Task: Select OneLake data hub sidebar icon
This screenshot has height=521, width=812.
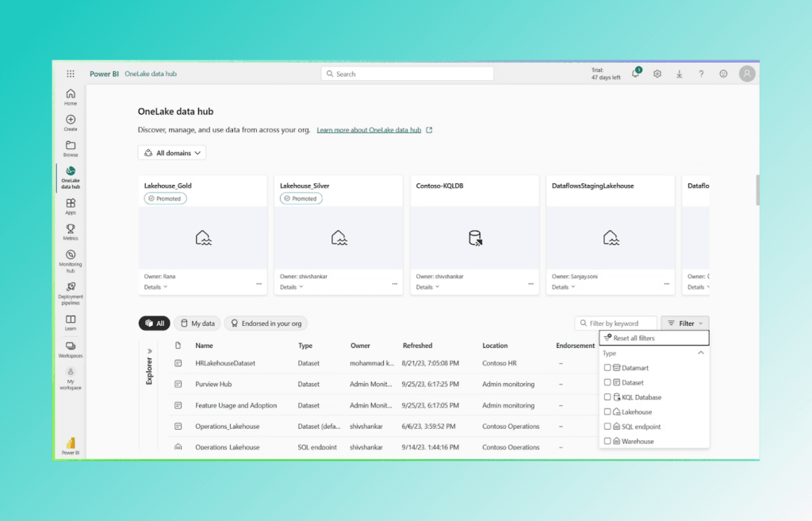Action: pyautogui.click(x=71, y=177)
